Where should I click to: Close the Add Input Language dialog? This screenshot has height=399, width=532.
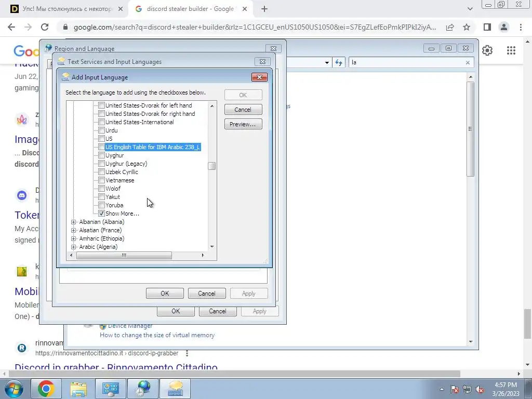[260, 77]
